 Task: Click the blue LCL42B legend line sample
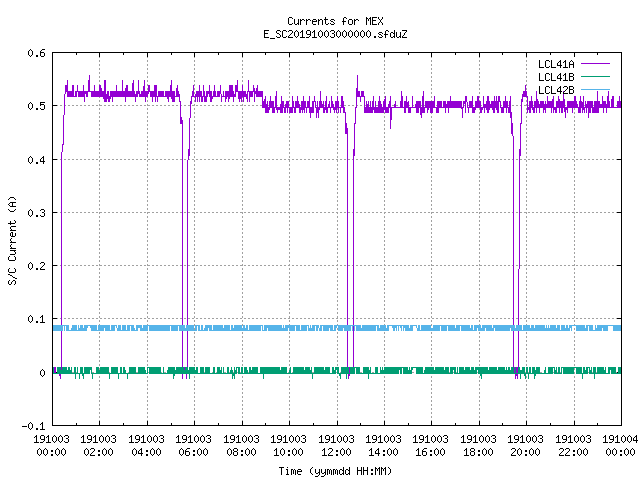click(595, 89)
